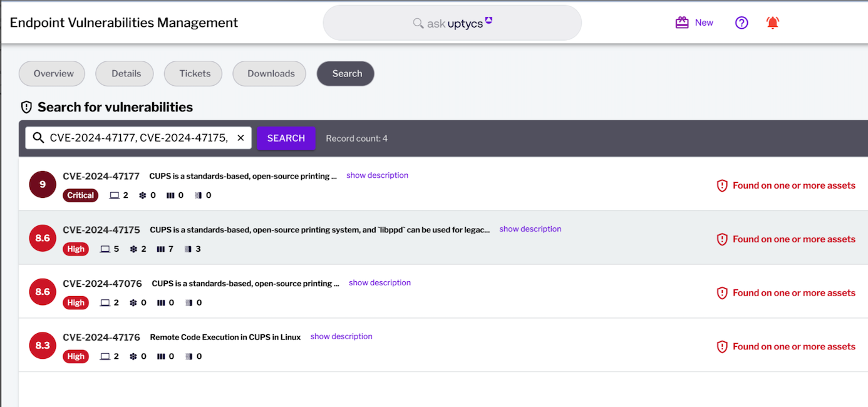Show description for CVE-2024-47175
The image size is (868, 407).
pyautogui.click(x=530, y=229)
